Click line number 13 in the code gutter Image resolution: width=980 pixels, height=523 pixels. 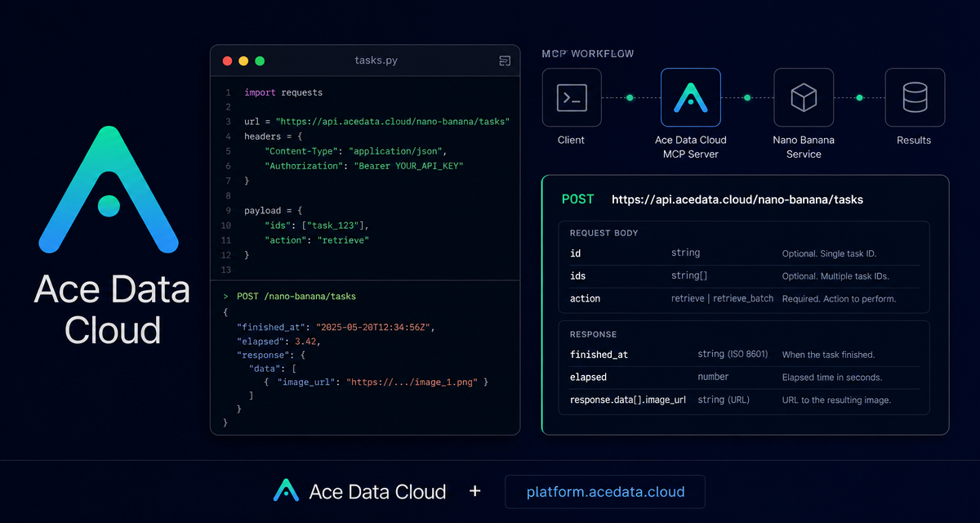(227, 270)
